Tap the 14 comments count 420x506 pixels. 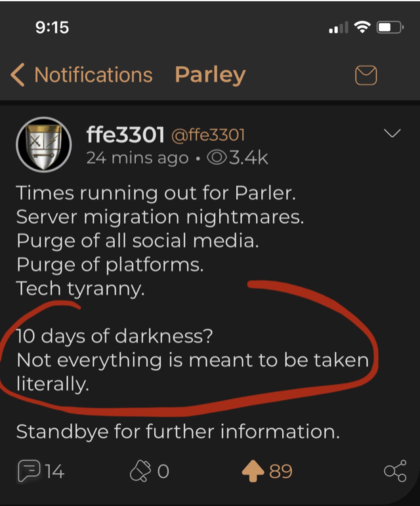pos(54,471)
